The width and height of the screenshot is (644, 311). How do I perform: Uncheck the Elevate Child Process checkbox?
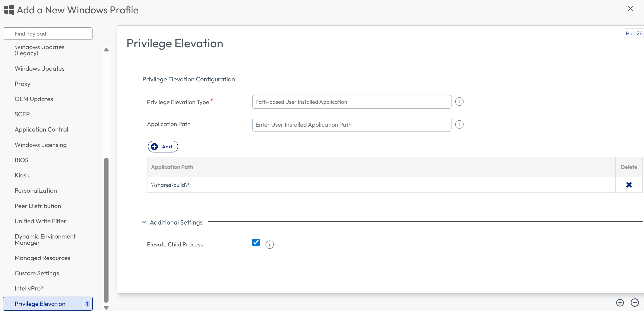point(256,242)
